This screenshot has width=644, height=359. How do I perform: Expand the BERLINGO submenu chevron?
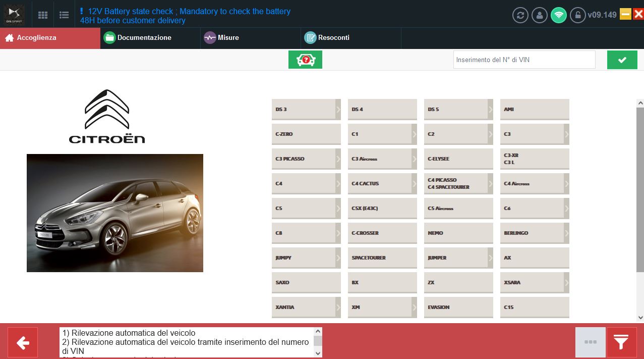tap(566, 233)
